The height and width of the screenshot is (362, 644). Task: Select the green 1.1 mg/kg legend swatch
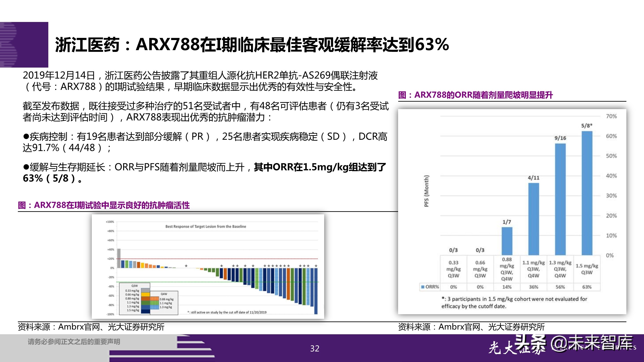(x=145, y=303)
